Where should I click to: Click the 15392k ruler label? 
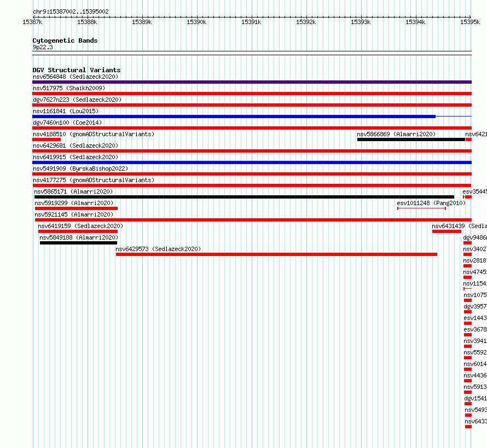pos(306,22)
